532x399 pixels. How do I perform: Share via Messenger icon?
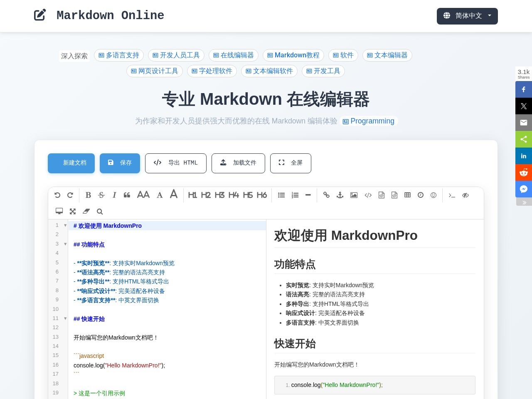524,189
